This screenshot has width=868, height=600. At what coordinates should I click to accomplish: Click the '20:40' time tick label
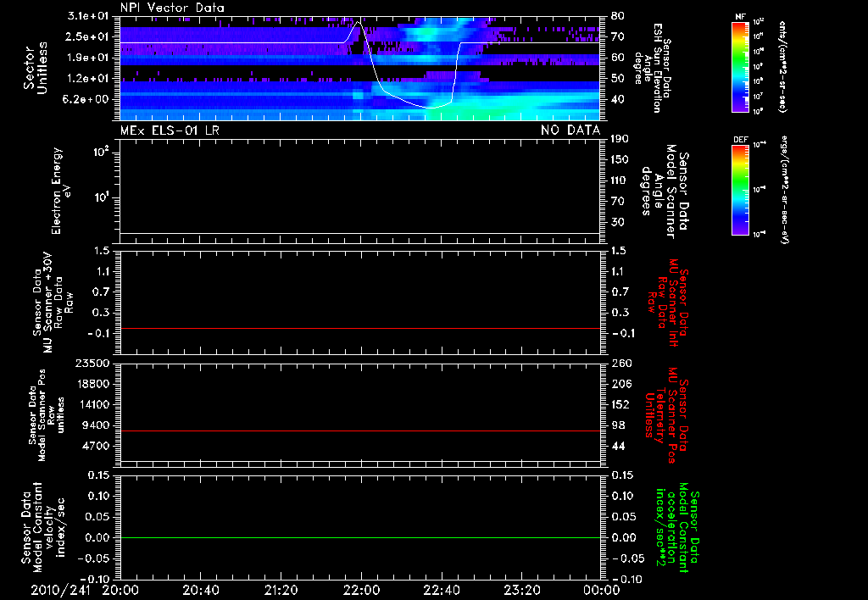200,590
